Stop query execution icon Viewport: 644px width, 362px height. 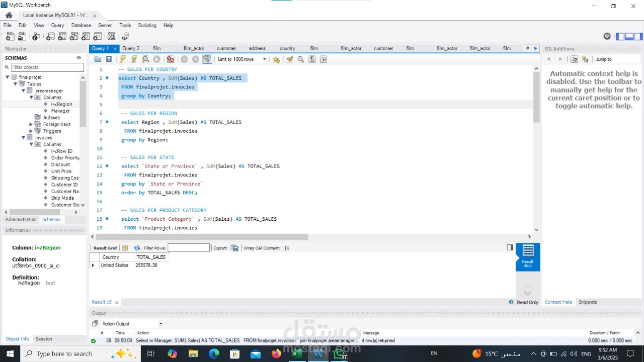156,59
